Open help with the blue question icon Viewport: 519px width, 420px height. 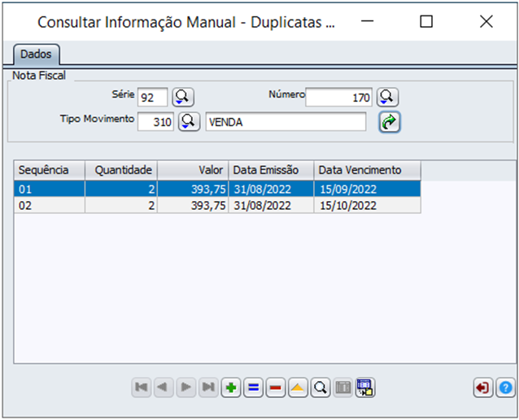(504, 388)
